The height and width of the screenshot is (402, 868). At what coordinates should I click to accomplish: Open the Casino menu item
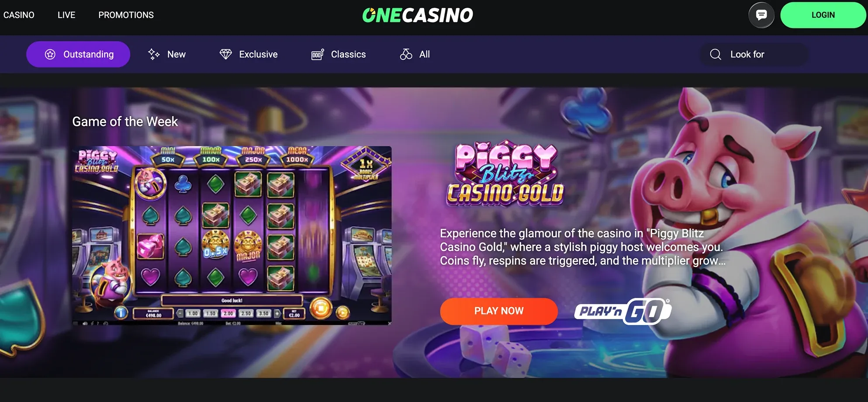19,15
